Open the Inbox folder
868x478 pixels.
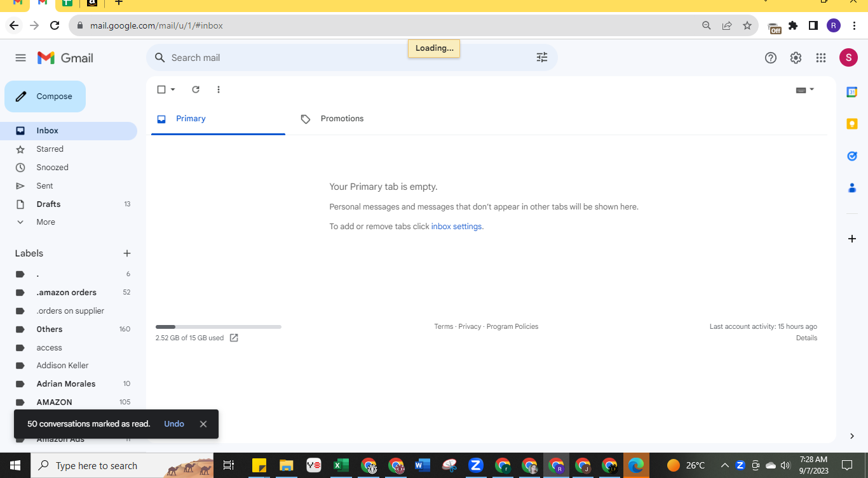69,131
